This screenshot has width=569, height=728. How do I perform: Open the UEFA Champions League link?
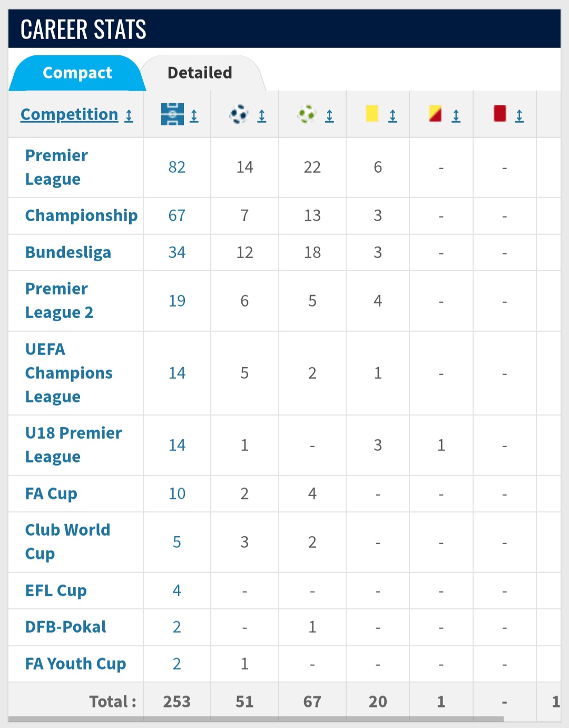68,373
